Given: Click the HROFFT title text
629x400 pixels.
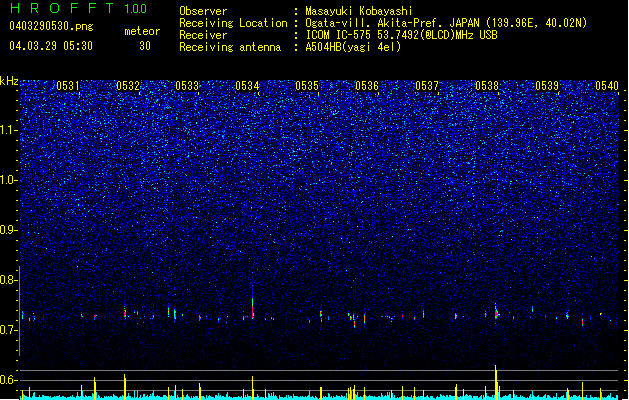Looking at the screenshot, I should (62, 8).
